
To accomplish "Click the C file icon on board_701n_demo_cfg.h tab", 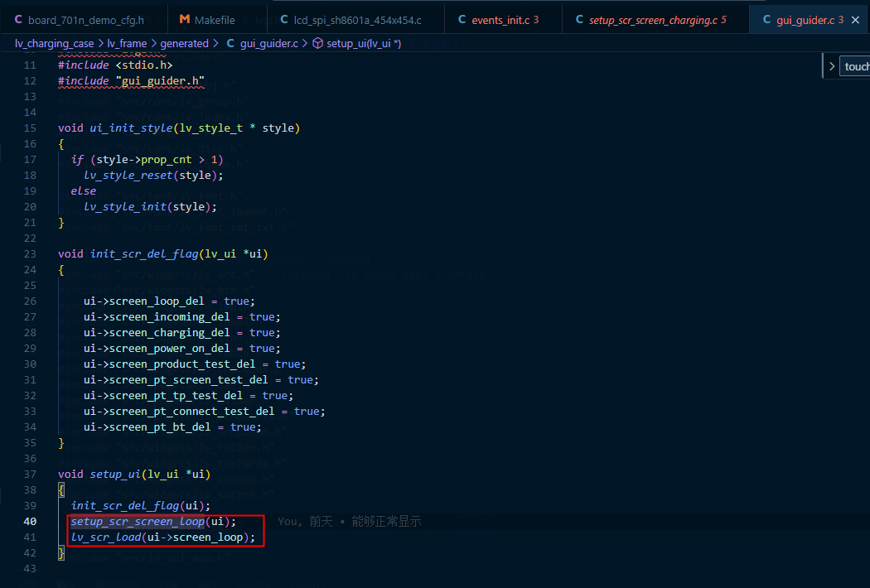I will 18,19.
